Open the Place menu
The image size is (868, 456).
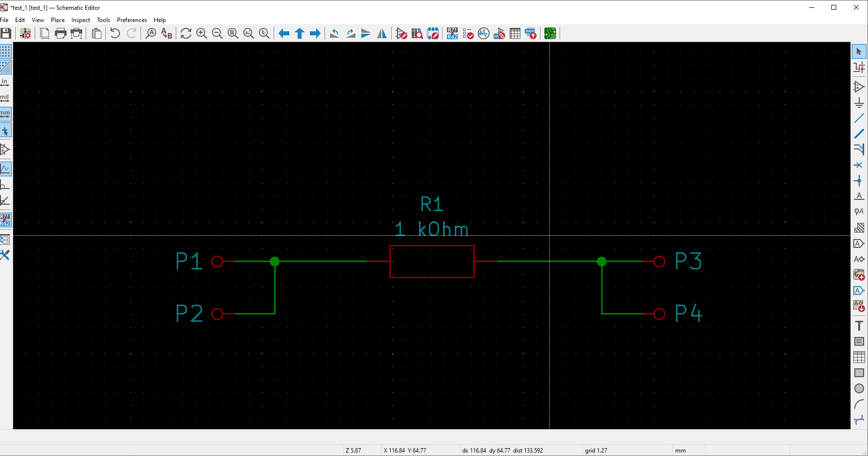[x=58, y=20]
